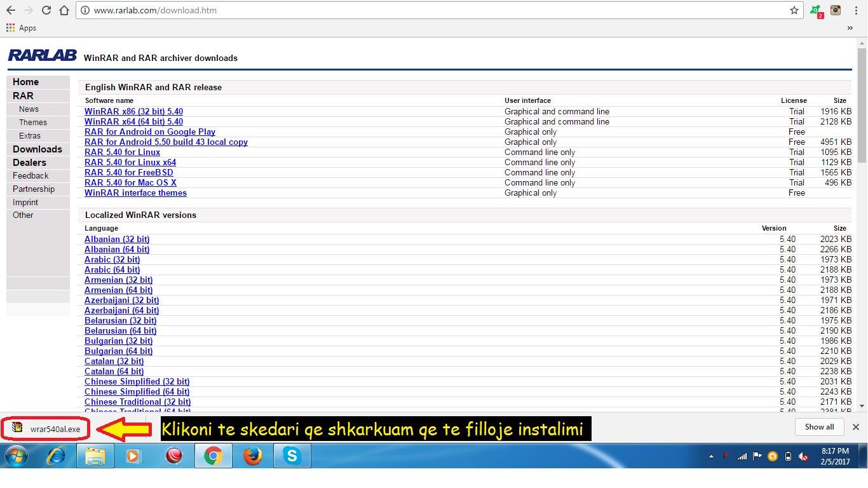Download Azerbaijani (32 bit) WinRAR

tap(122, 300)
